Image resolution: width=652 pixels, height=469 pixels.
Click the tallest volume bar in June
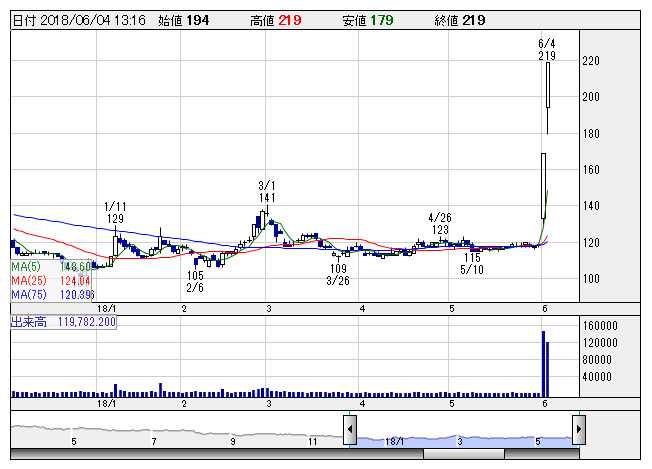click(x=543, y=364)
